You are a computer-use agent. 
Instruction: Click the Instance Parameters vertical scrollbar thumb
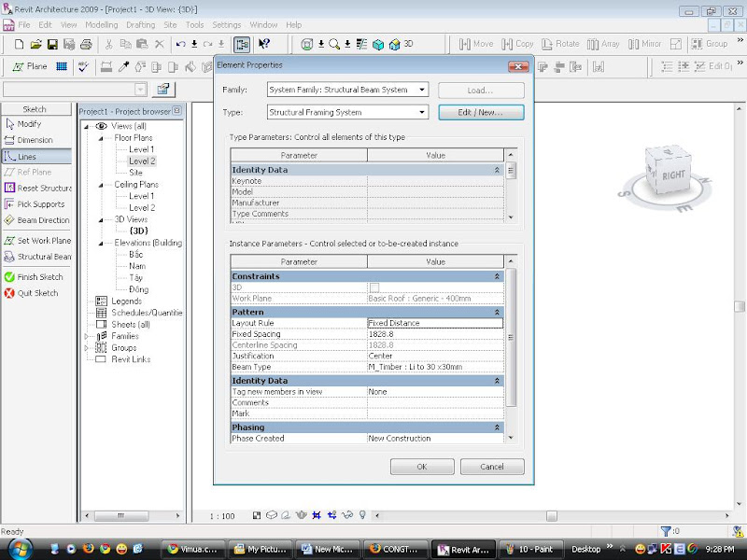pos(511,337)
